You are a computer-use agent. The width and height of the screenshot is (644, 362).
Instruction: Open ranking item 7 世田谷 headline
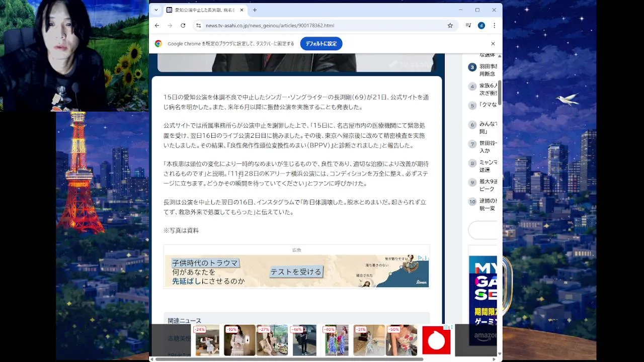click(x=488, y=147)
